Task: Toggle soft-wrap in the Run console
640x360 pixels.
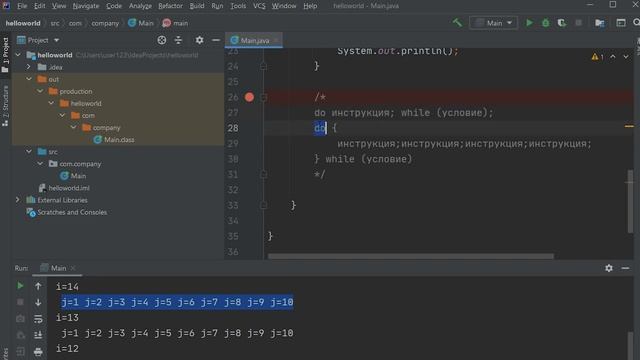Action: 38,319
